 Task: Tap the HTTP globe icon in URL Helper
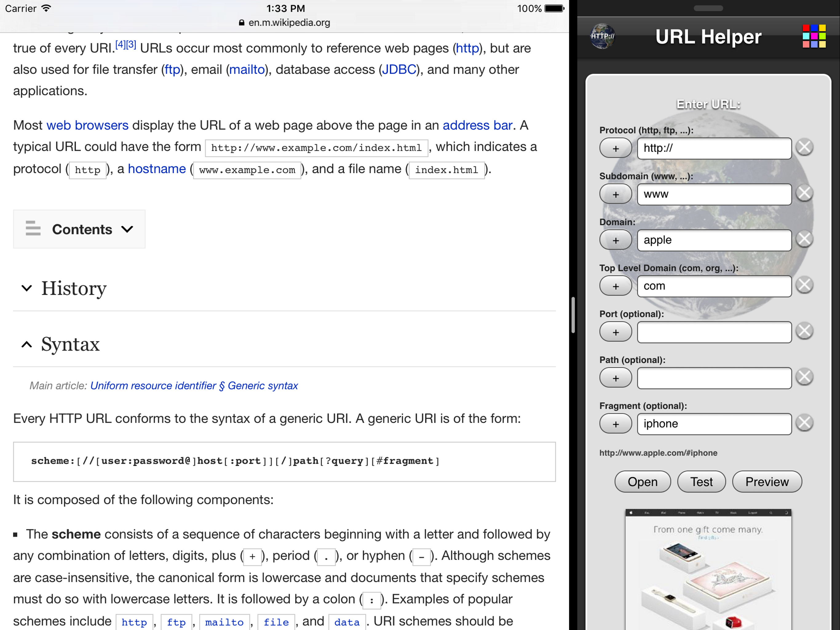(x=603, y=37)
